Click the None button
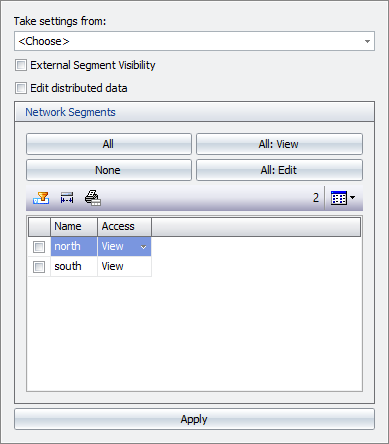The width and height of the screenshot is (389, 444). pyautogui.click(x=109, y=170)
